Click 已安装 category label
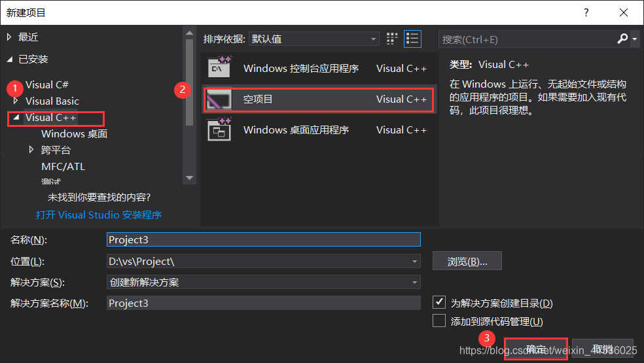 coord(33,60)
